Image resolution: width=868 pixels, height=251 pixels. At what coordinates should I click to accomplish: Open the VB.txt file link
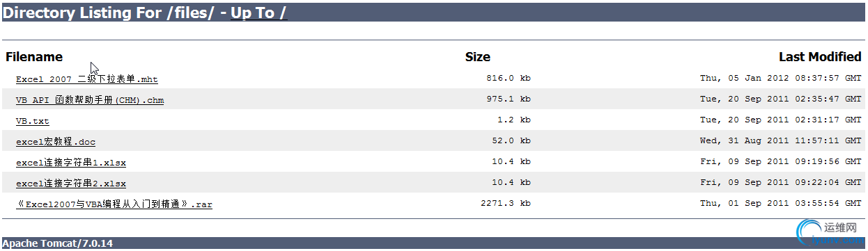click(33, 121)
